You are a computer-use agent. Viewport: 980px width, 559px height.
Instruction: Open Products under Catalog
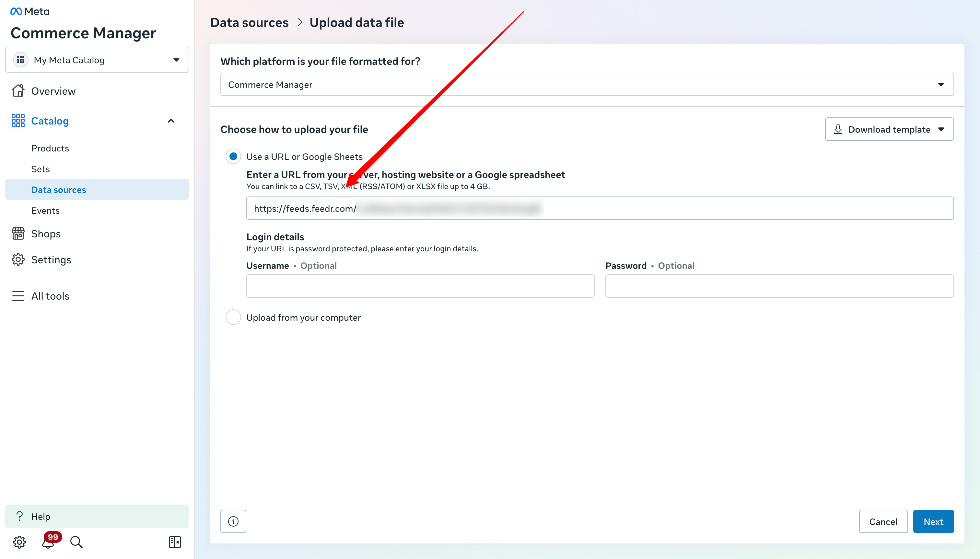coord(50,148)
